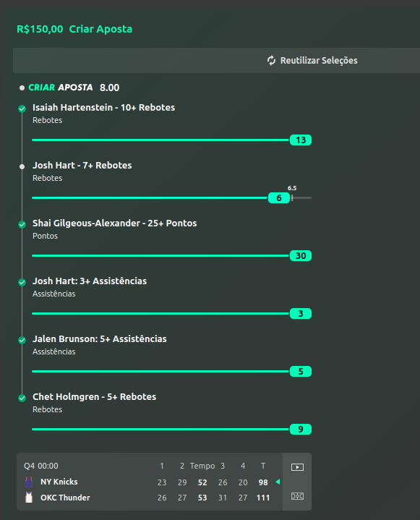
Task: Click the Knicks final total 98
Action: tap(263, 482)
